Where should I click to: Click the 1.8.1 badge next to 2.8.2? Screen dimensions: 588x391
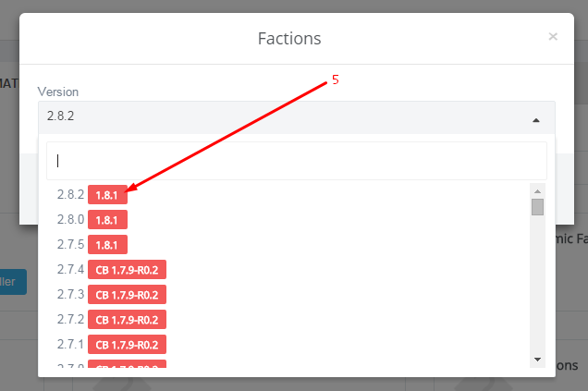coord(107,195)
